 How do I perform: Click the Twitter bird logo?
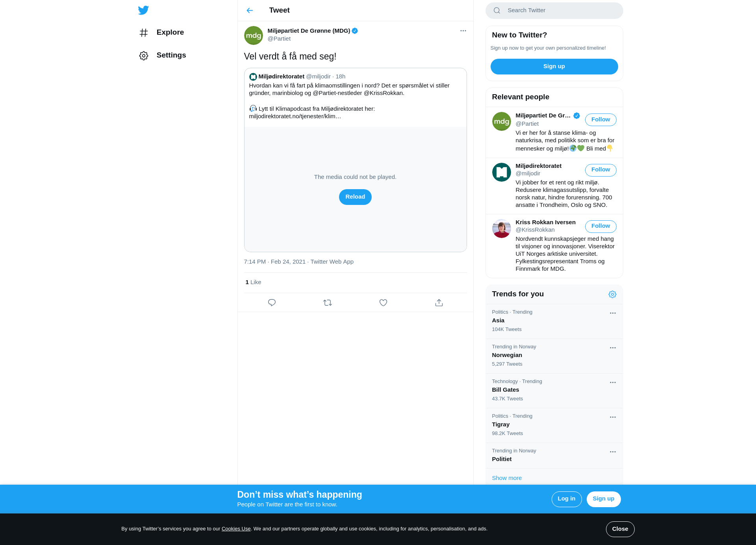coord(143,10)
